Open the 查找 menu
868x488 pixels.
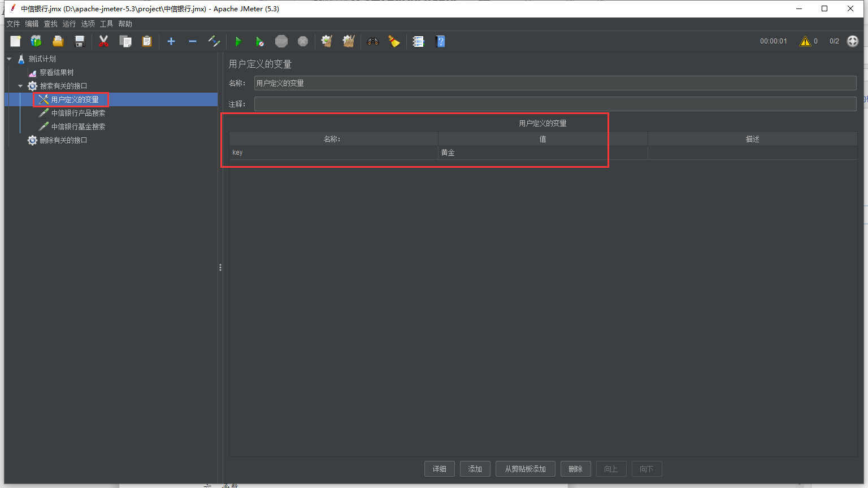point(50,24)
